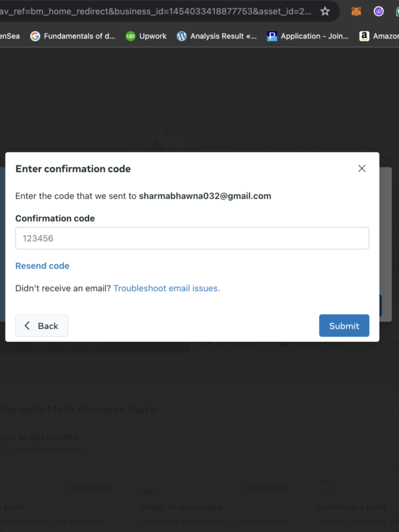The width and height of the screenshot is (399, 532).
Task: Close the confirmation code dialog
Action: [x=362, y=168]
